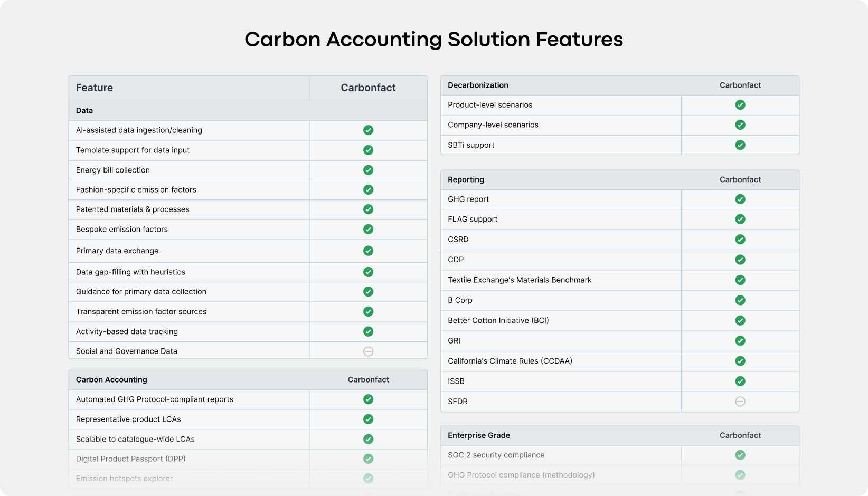Click the gray dash icon in SFDR row
868x496 pixels.
740,402
